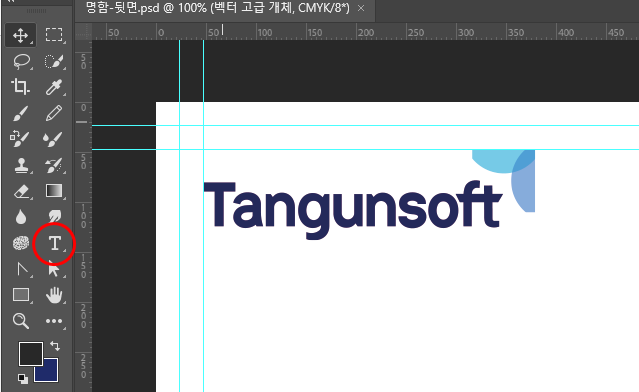This screenshot has height=392, width=639.
Task: Select the Brush tool
Action: click(x=20, y=113)
